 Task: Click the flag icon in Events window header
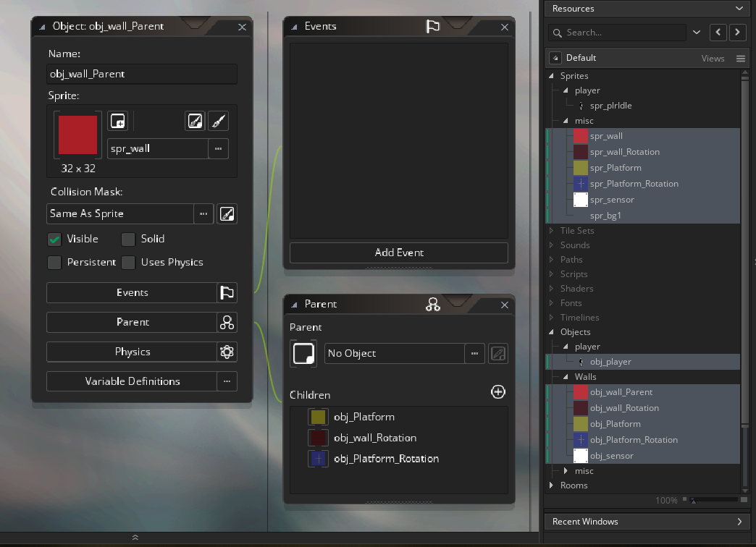433,27
